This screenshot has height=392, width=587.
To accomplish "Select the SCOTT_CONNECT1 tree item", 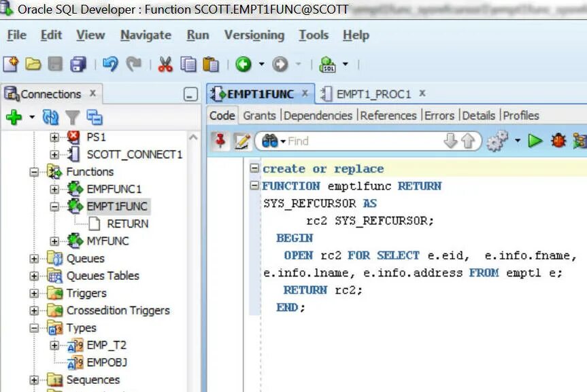I will [x=134, y=154].
